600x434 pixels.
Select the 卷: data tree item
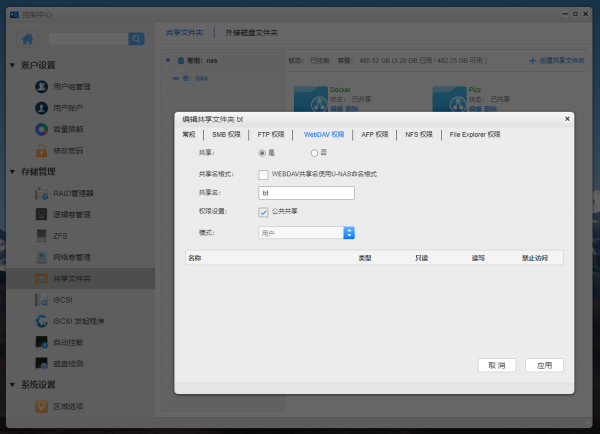tap(195, 78)
